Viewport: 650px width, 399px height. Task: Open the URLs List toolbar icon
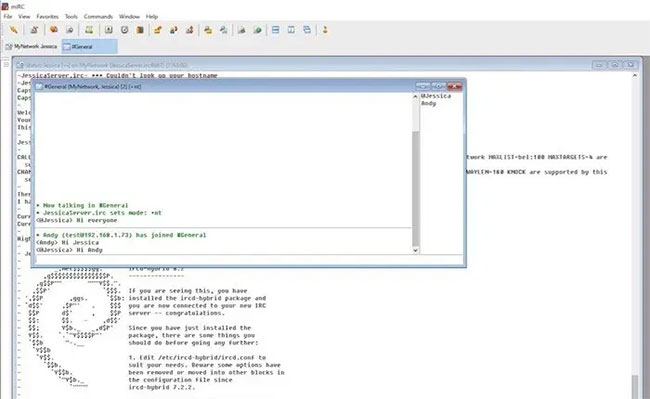pyautogui.click(x=257, y=30)
